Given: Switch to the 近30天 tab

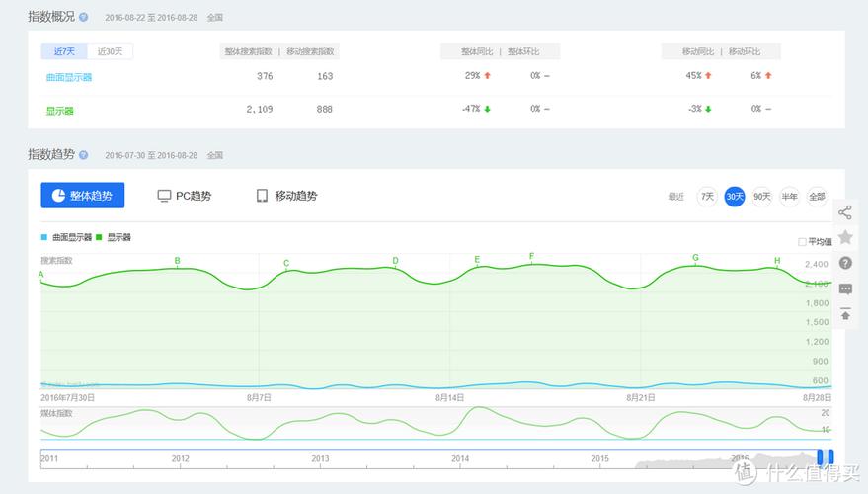Looking at the screenshot, I should pyautogui.click(x=111, y=51).
